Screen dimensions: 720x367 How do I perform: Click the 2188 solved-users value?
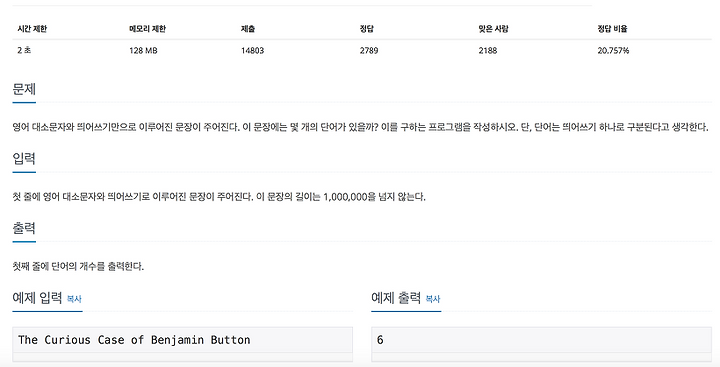tap(488, 51)
